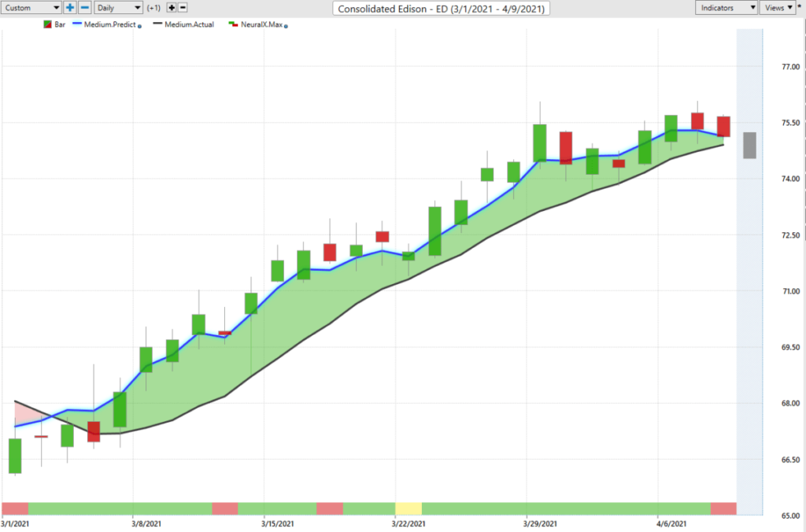
Task: Click the Bar legend icon
Action: (x=47, y=24)
